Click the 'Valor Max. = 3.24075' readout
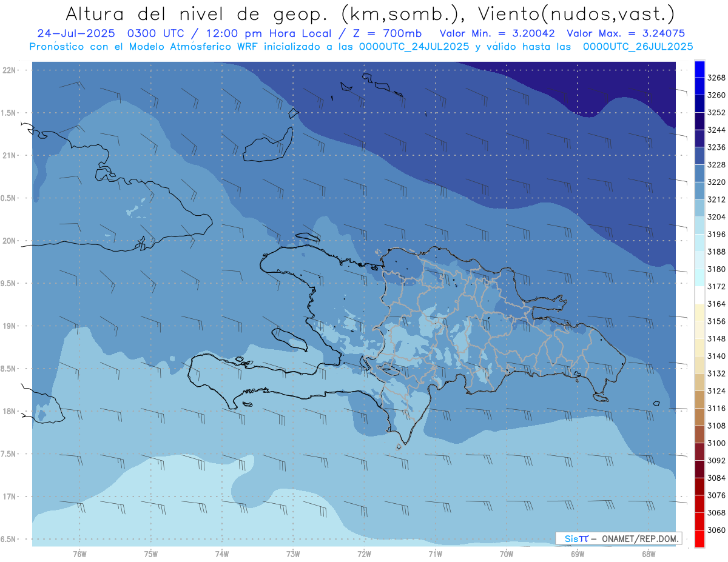The height and width of the screenshot is (562, 728). 626,33
